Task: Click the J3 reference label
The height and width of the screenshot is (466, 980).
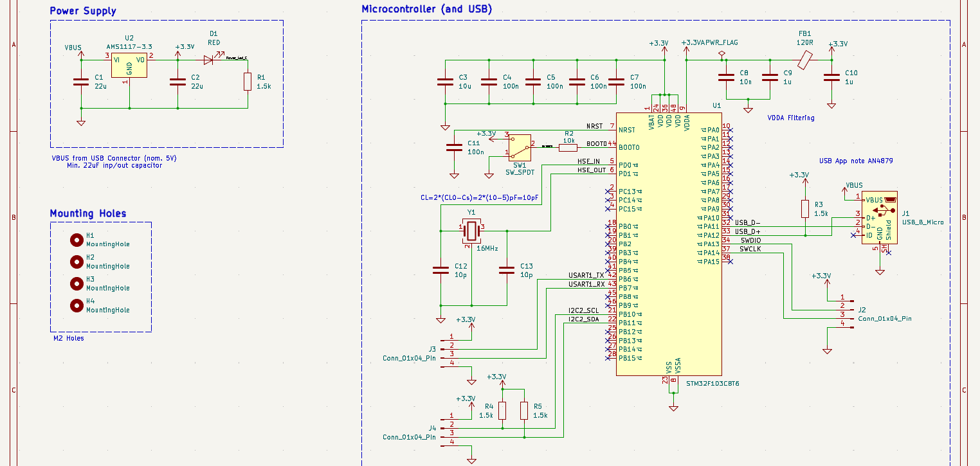Action: point(432,349)
